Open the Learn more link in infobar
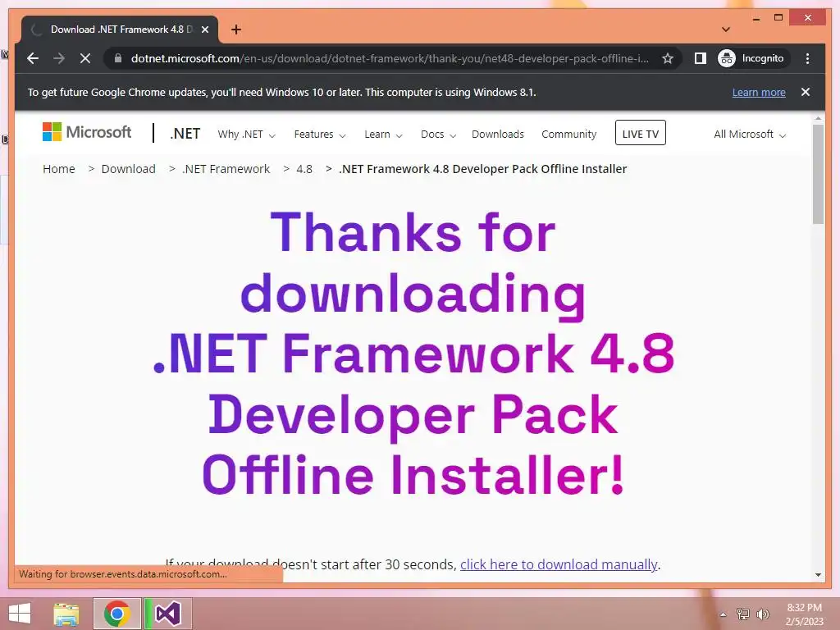 tap(759, 92)
